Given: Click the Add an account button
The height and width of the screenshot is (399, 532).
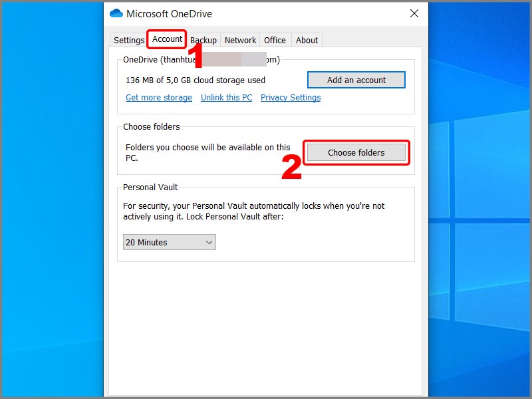Looking at the screenshot, I should [356, 80].
